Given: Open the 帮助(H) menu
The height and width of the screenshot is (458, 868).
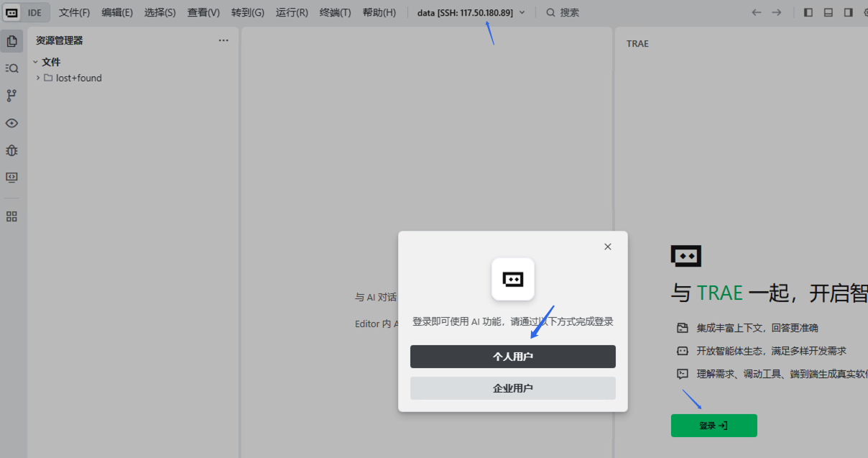Looking at the screenshot, I should tap(379, 12).
